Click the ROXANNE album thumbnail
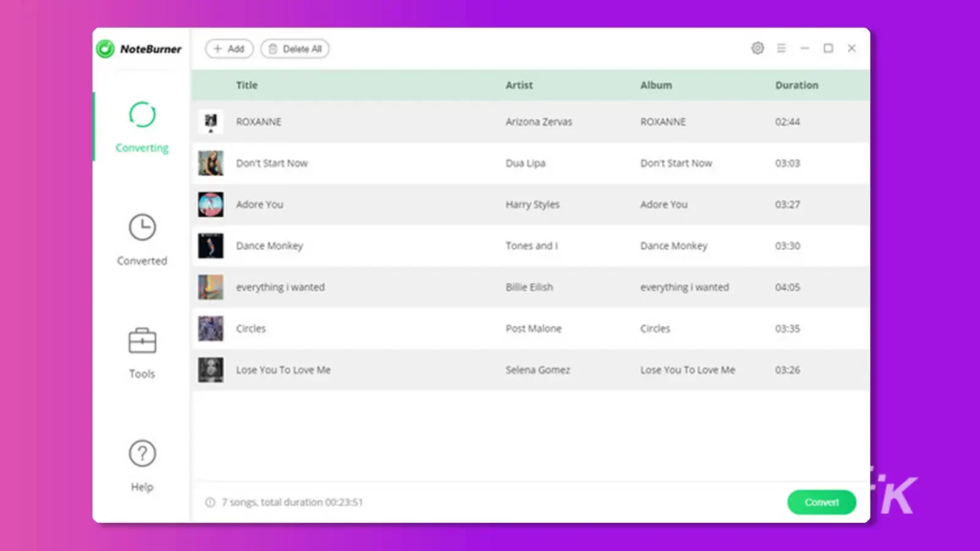This screenshot has width=980, height=551. click(211, 122)
